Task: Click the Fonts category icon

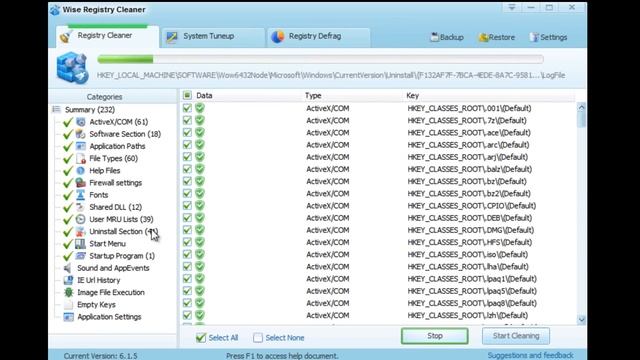Action: [81, 195]
